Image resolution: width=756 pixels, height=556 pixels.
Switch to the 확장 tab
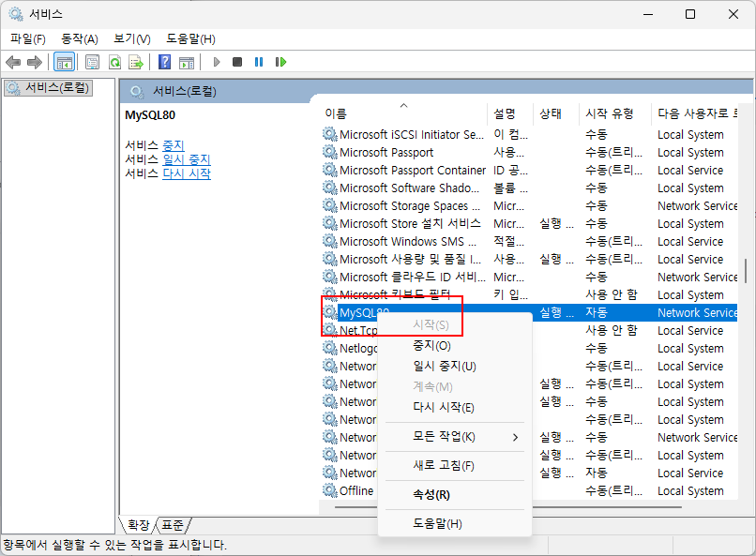[x=139, y=525]
